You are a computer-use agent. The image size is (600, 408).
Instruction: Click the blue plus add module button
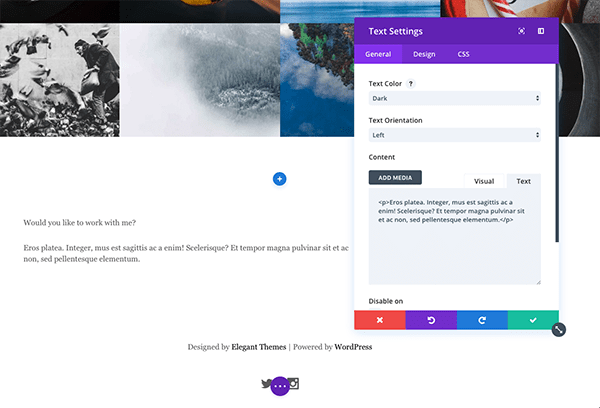(x=279, y=179)
